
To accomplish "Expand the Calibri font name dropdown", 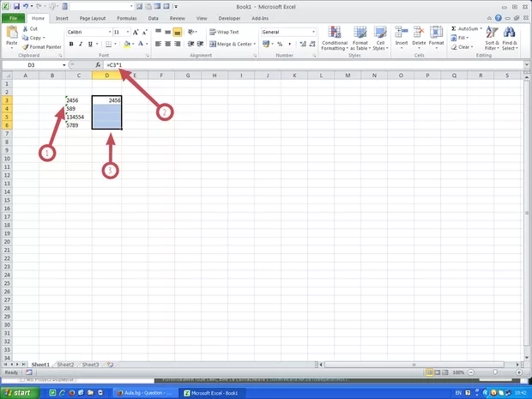I will [x=107, y=32].
